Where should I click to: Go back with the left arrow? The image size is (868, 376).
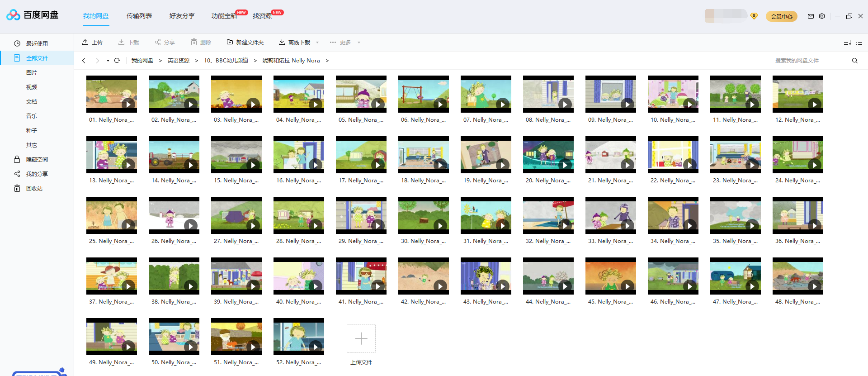pos(84,60)
